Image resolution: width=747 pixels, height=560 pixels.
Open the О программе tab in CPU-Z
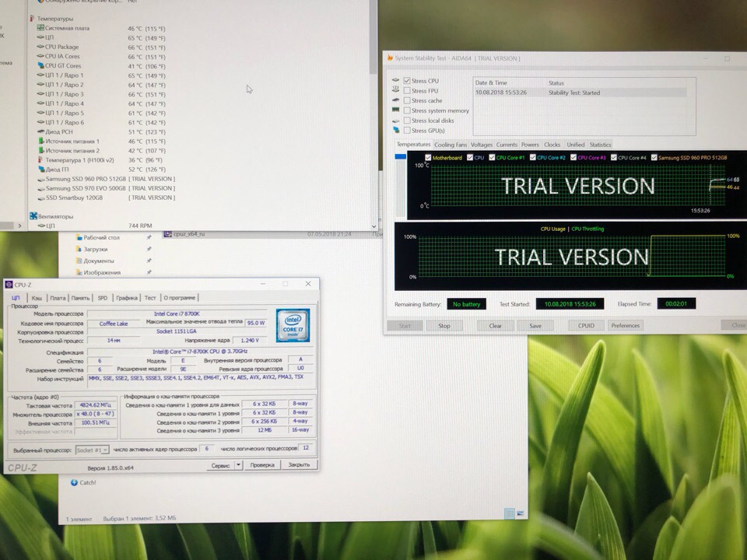tap(179, 298)
